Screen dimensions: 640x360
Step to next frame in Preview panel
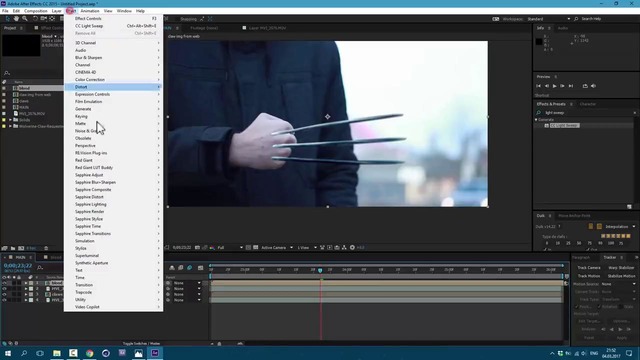[562, 86]
